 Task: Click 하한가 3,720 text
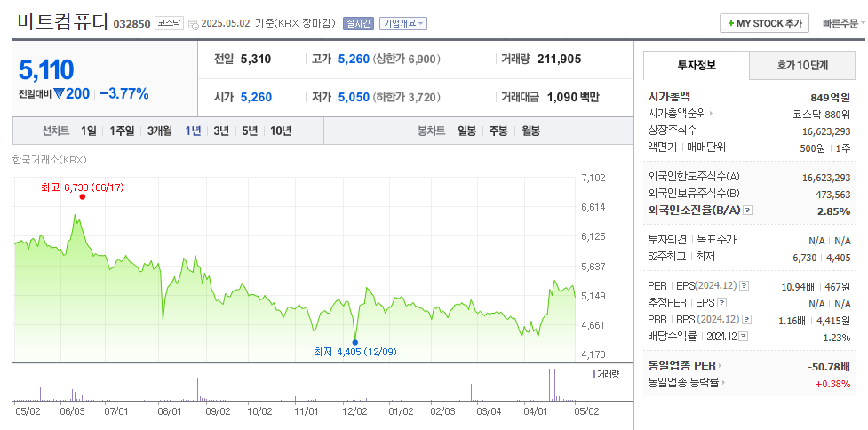(x=407, y=98)
